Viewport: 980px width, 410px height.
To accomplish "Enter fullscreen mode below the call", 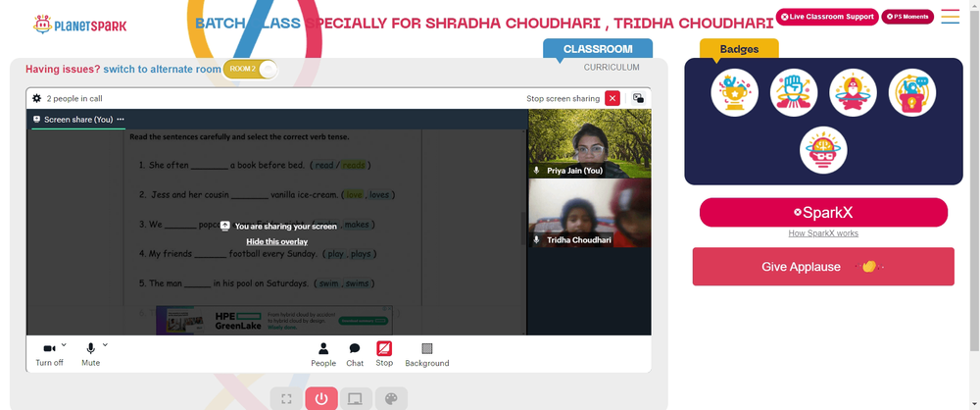I will (286, 399).
